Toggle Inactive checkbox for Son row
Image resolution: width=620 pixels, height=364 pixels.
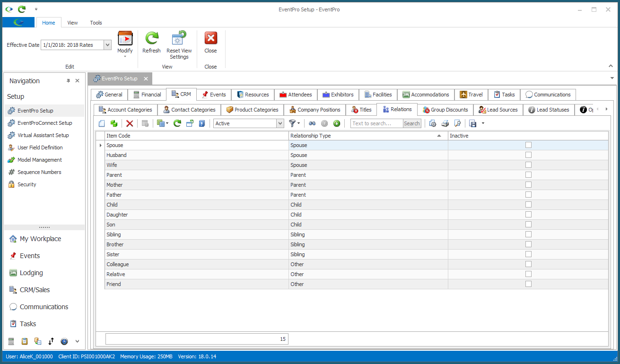528,225
